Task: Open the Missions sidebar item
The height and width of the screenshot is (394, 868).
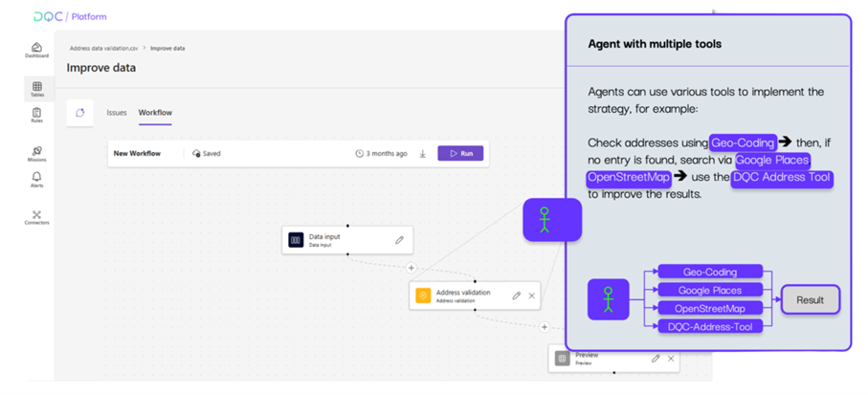Action: [x=37, y=154]
